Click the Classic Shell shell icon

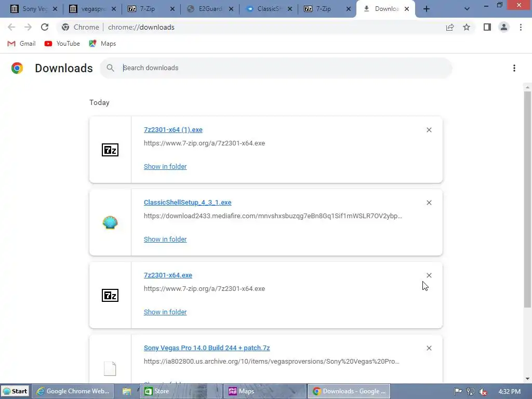(x=110, y=222)
